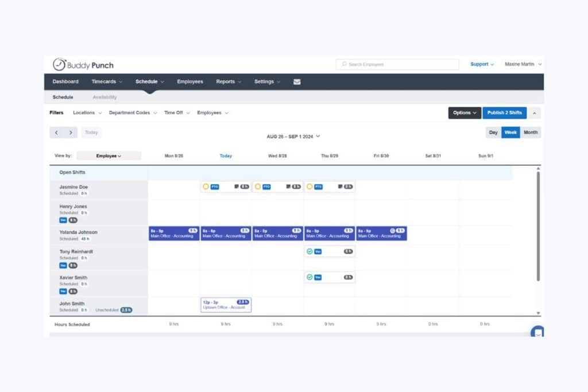This screenshot has height=392, width=588.
Task: Click the Publish 2 Shifts button
Action: click(x=504, y=113)
